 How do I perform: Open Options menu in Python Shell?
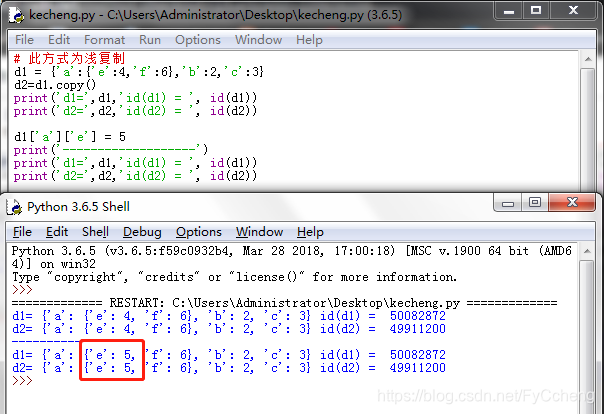click(199, 232)
